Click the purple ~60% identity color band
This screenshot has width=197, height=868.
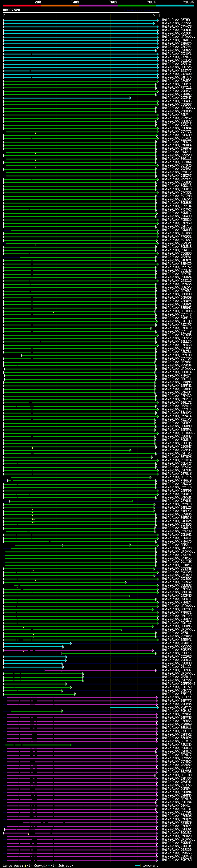pyautogui.click(x=99, y=6)
